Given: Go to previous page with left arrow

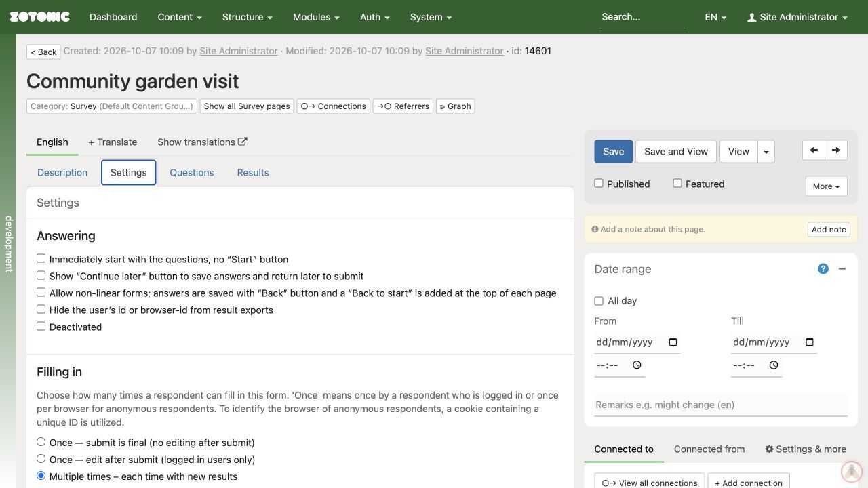Looking at the screenshot, I should [x=814, y=150].
